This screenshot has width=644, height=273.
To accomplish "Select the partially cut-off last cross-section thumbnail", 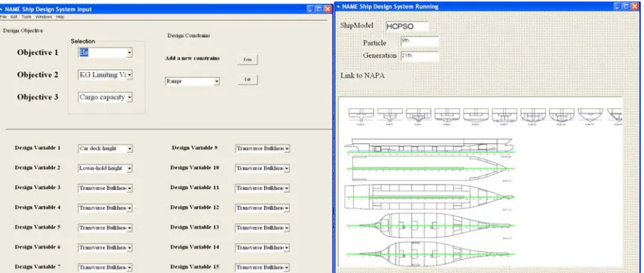I will point(614,115).
